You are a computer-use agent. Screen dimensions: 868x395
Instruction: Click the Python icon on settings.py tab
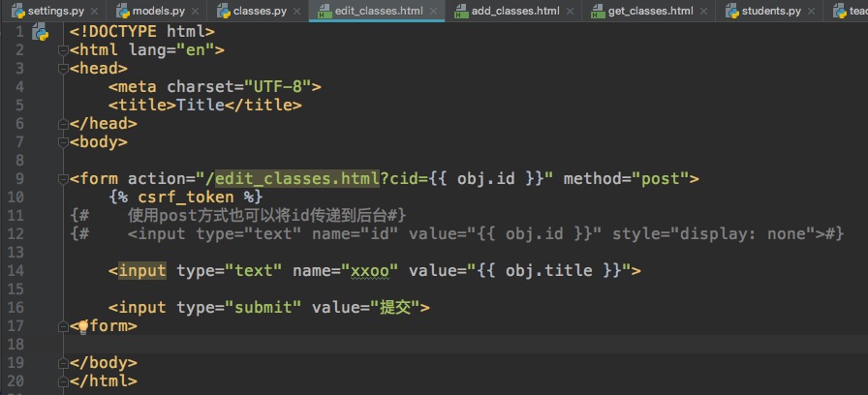coord(18,11)
